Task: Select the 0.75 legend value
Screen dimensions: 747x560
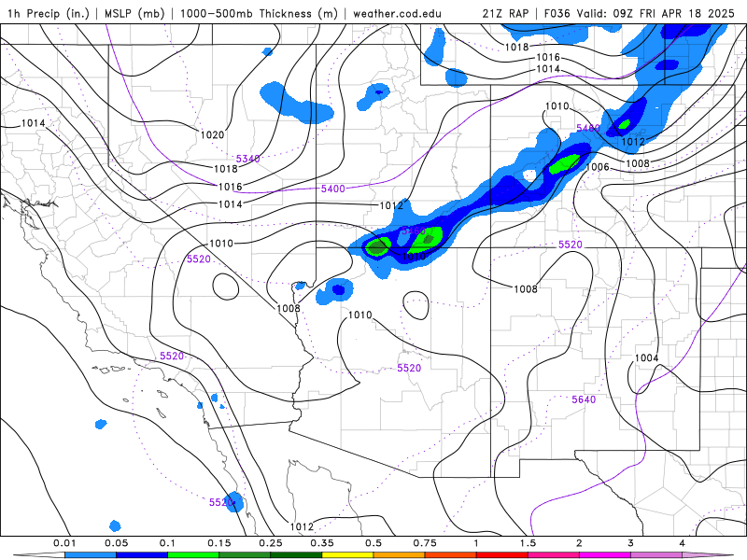Action: 425,543
